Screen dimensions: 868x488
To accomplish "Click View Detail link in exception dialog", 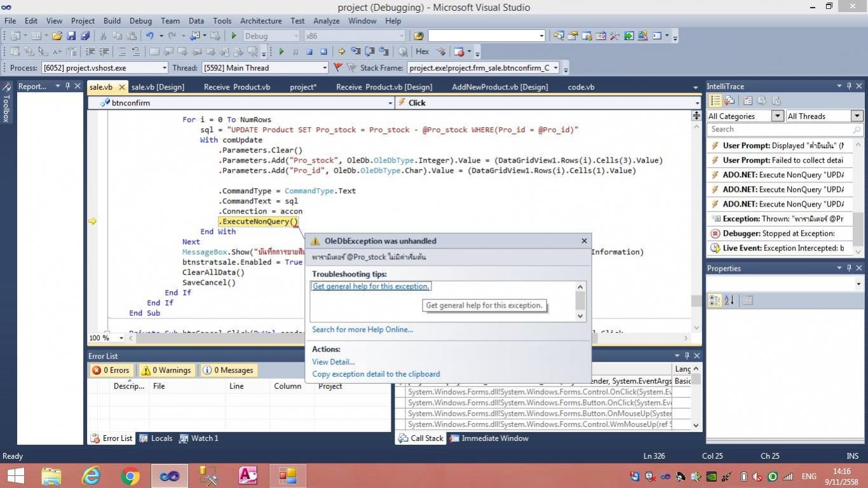I will coord(333,362).
